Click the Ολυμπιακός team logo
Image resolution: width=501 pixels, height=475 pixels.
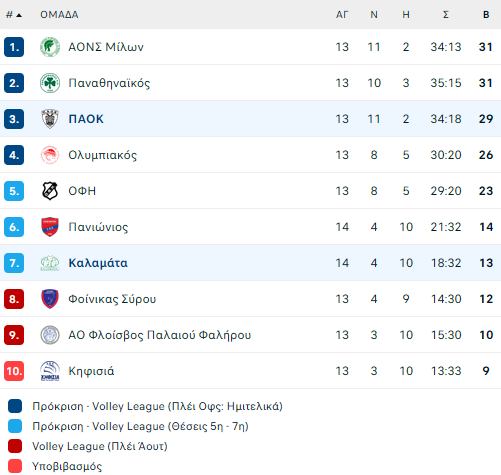coord(50,155)
